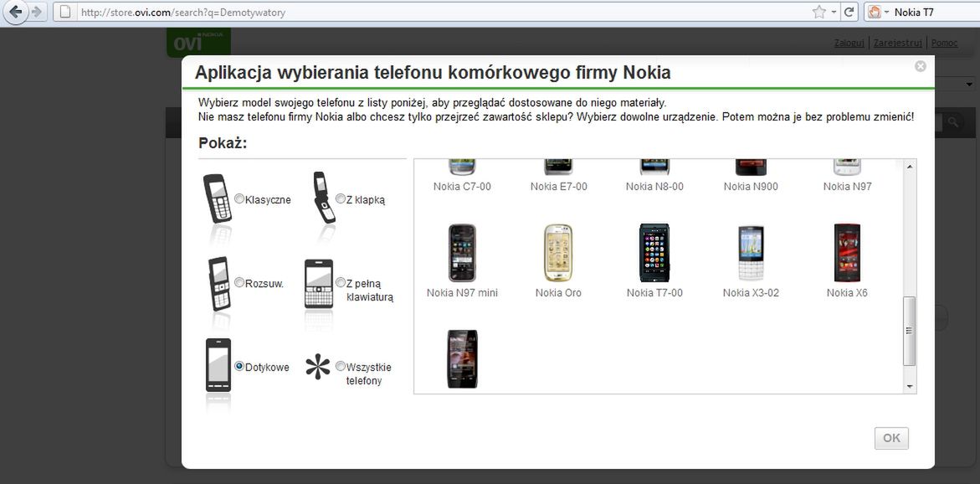Click the store search magnifier icon
Screen dimensions: 980x484
pyautogui.click(x=955, y=122)
